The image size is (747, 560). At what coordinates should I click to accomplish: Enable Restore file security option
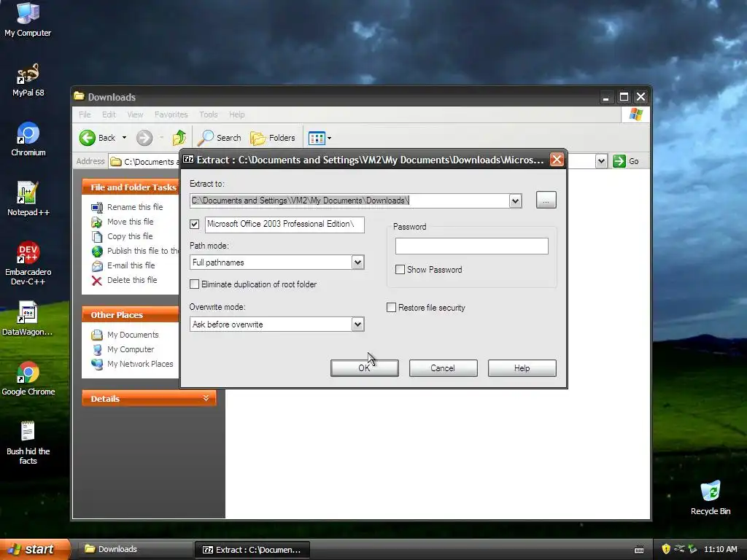pyautogui.click(x=391, y=308)
